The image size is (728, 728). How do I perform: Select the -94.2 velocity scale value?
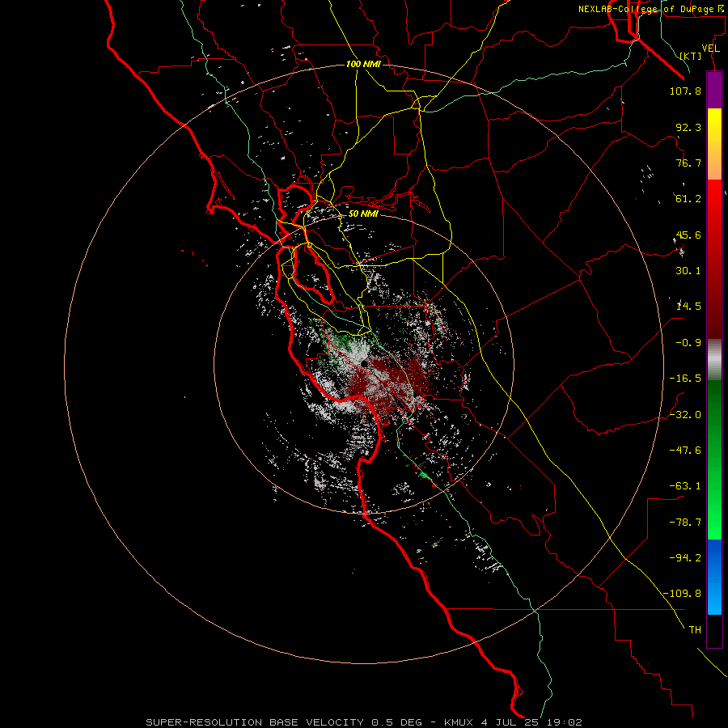tap(685, 558)
